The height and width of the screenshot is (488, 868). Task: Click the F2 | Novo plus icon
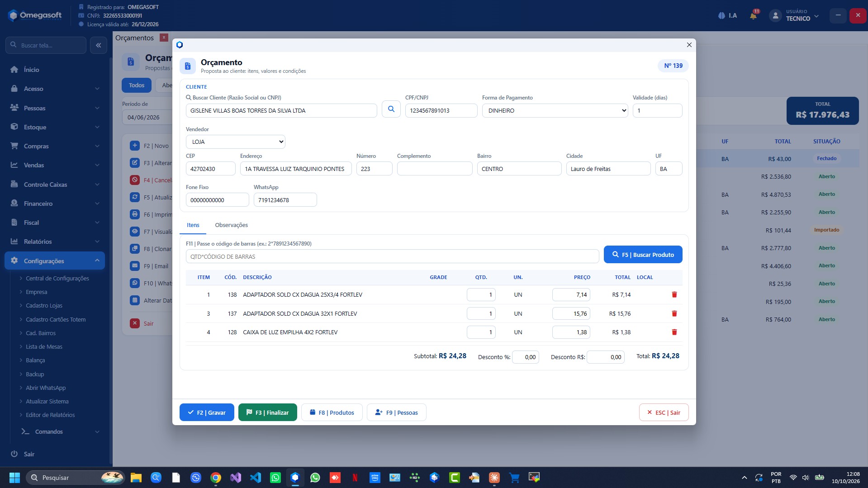pyautogui.click(x=135, y=146)
